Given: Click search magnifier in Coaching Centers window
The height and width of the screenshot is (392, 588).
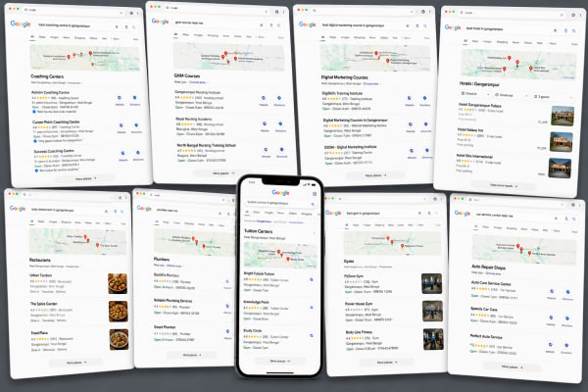Looking at the screenshot, I should [134, 27].
